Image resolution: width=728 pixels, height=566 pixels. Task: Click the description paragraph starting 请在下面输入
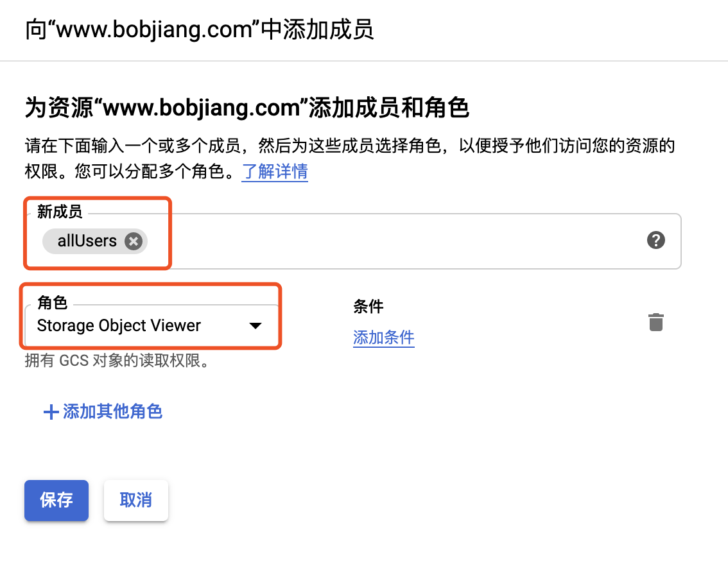click(350, 159)
